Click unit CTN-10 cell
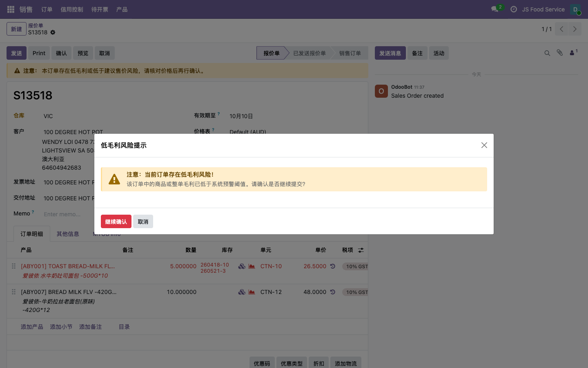 pos(271,266)
